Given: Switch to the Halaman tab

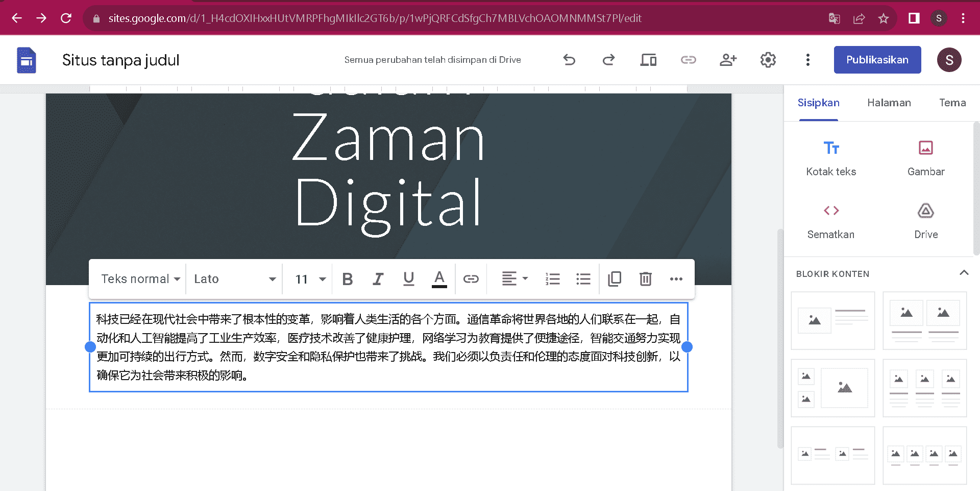Looking at the screenshot, I should (x=889, y=103).
